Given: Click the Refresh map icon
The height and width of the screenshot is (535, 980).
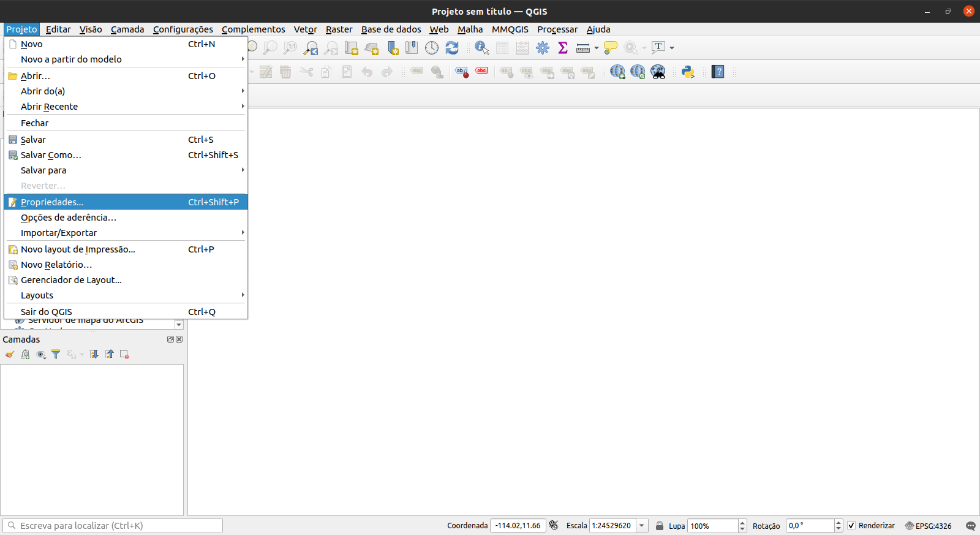Looking at the screenshot, I should [x=452, y=48].
